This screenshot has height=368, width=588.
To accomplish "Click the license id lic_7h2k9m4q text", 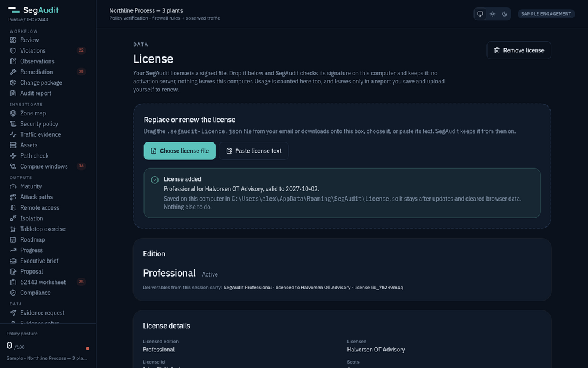I will click(x=387, y=288).
